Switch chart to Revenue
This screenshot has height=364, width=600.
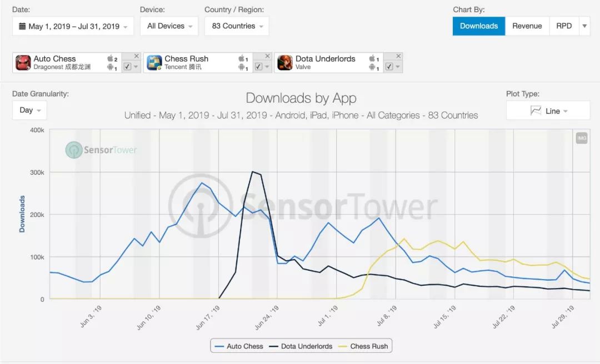[x=527, y=26]
